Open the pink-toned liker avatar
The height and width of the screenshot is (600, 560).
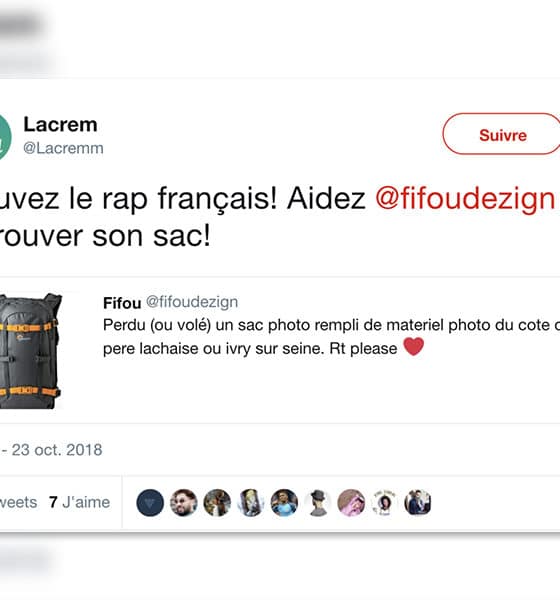tap(351, 503)
